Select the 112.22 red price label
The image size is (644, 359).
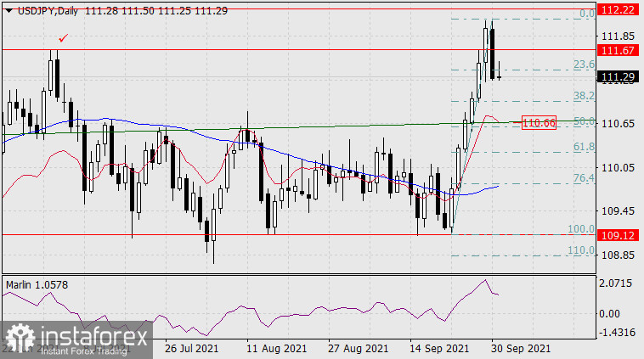pos(619,9)
